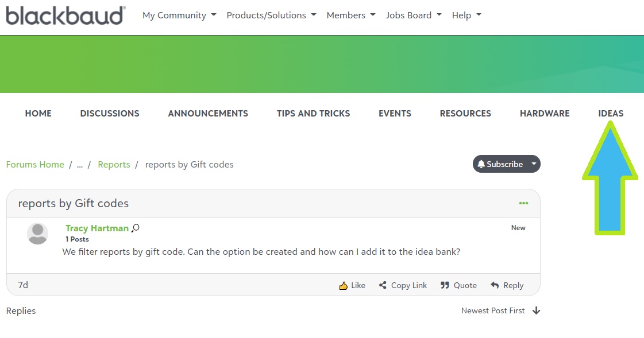
Task: Expand the My Community dropdown menu
Action: pos(179,15)
